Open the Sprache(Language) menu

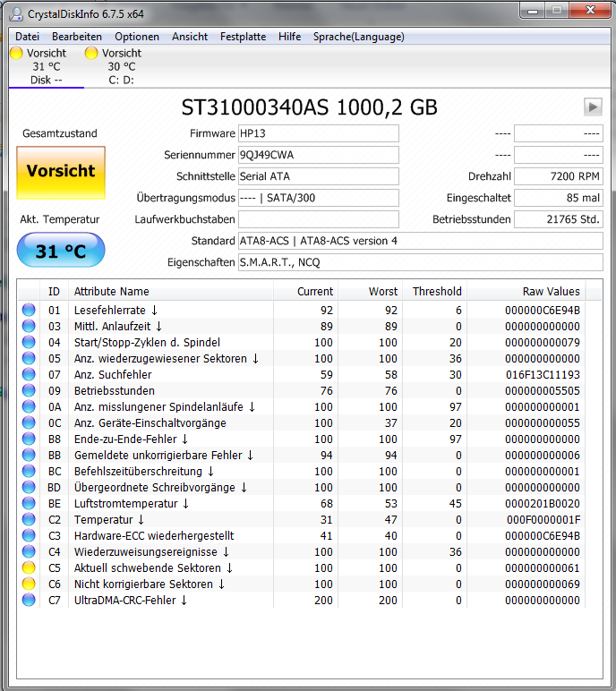pos(358,37)
